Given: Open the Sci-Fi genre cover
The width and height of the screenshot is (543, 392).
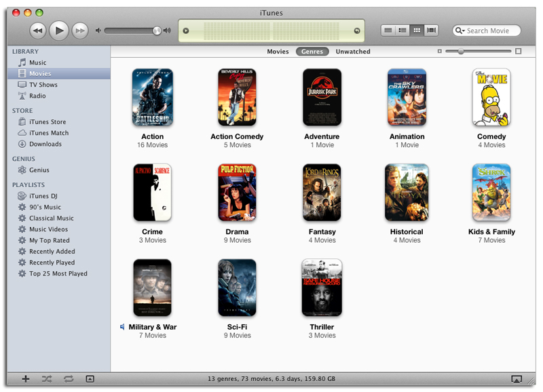Looking at the screenshot, I should (237, 288).
